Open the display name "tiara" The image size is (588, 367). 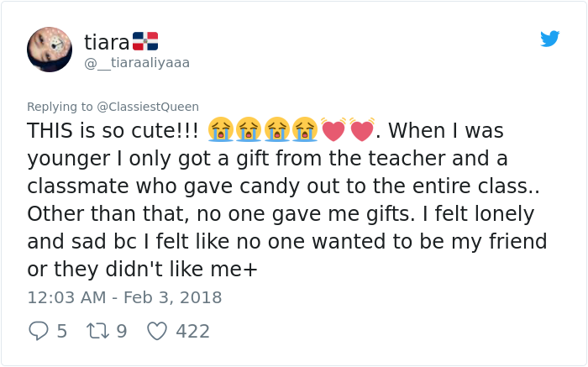click(x=107, y=41)
